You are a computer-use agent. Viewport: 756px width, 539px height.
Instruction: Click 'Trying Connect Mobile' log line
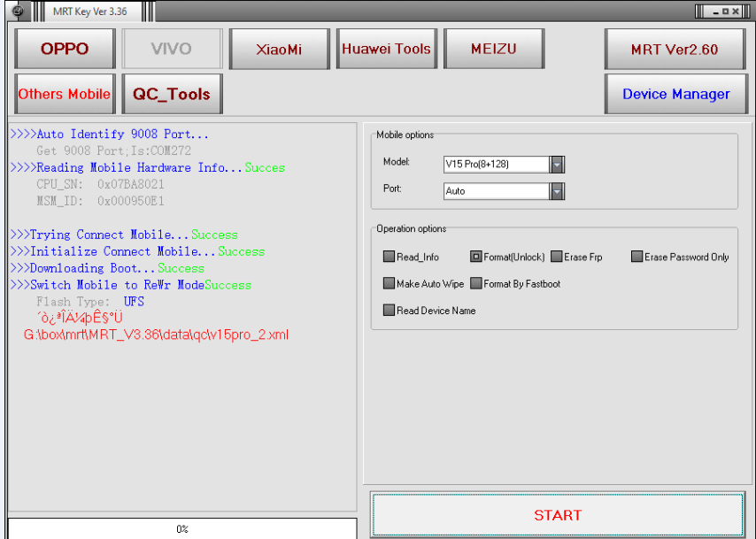(x=124, y=235)
